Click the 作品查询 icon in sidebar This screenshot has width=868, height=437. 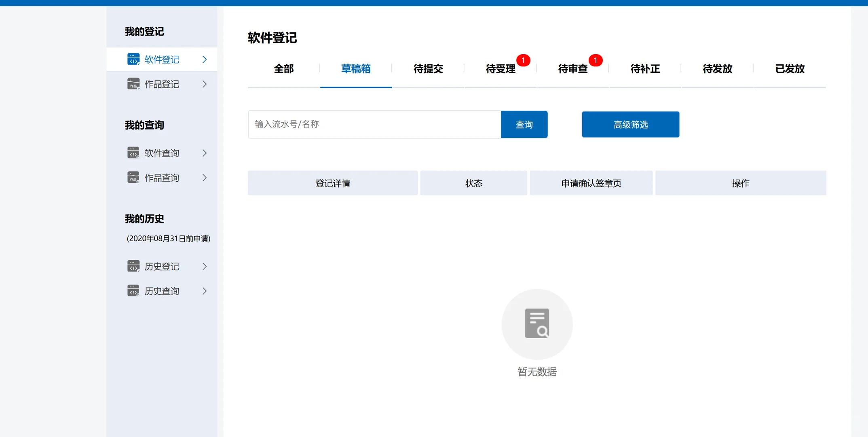tap(133, 177)
